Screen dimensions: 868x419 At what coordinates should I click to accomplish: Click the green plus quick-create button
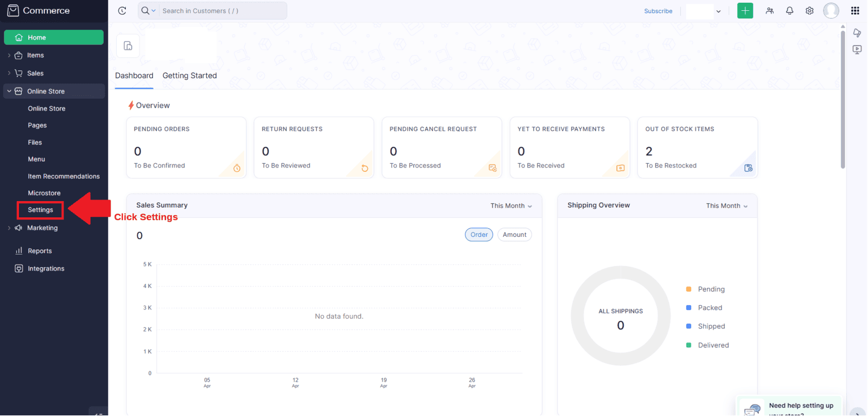click(x=745, y=11)
